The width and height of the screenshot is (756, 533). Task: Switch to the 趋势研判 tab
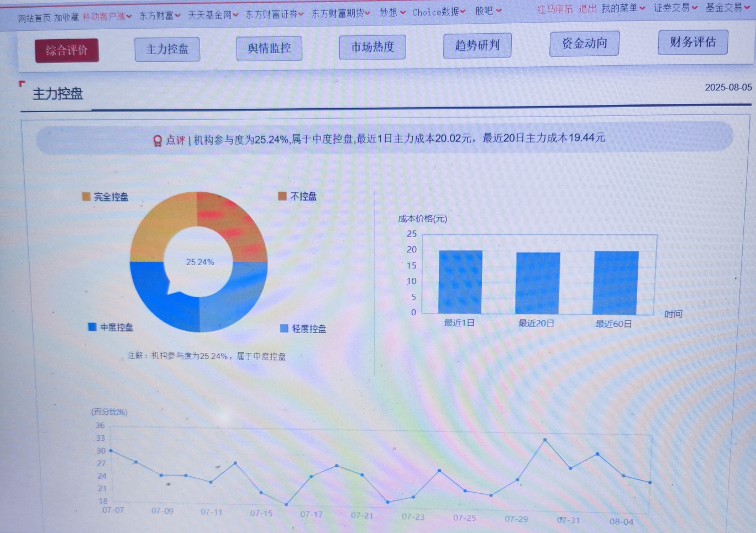(477, 45)
